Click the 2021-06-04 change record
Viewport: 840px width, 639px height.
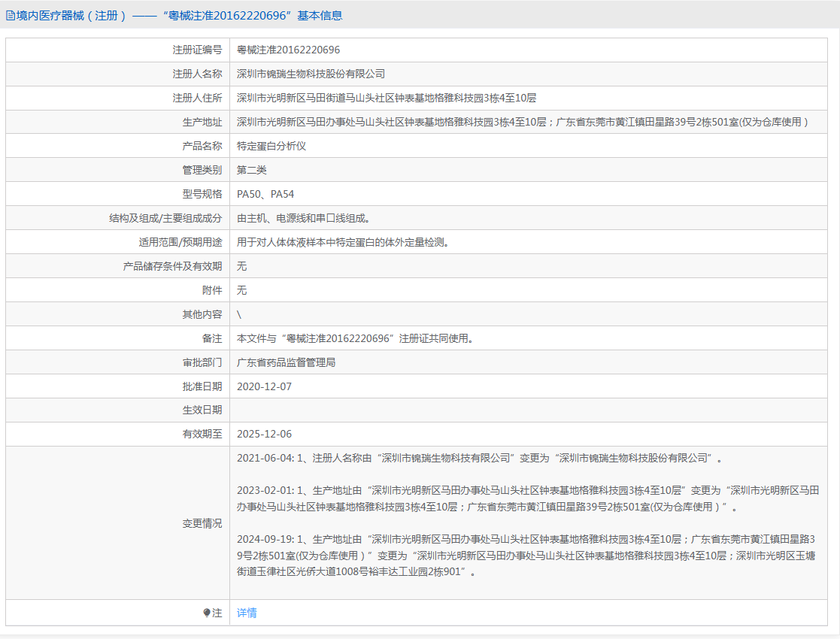point(480,459)
